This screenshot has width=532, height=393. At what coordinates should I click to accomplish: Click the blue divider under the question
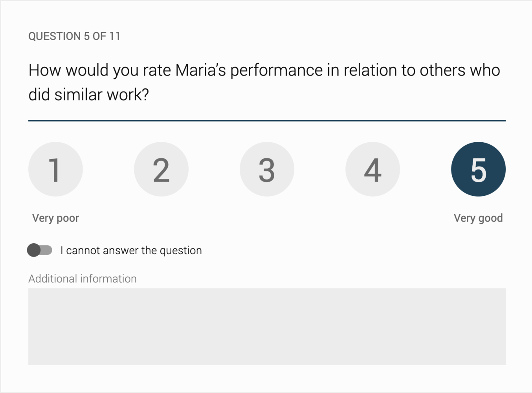(x=267, y=121)
